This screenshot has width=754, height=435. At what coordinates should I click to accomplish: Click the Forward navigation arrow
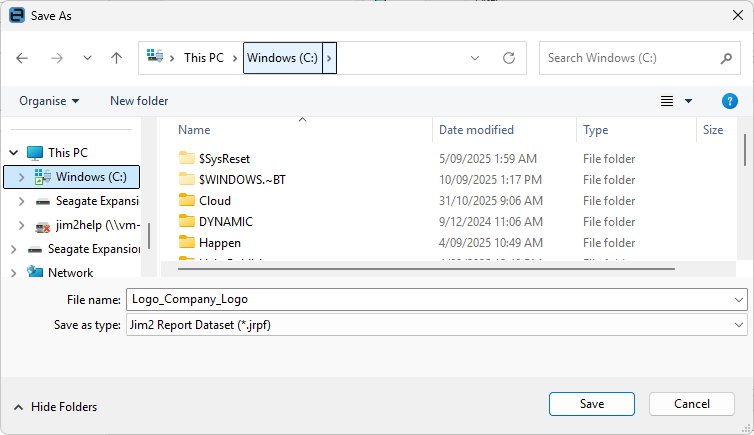[57, 58]
